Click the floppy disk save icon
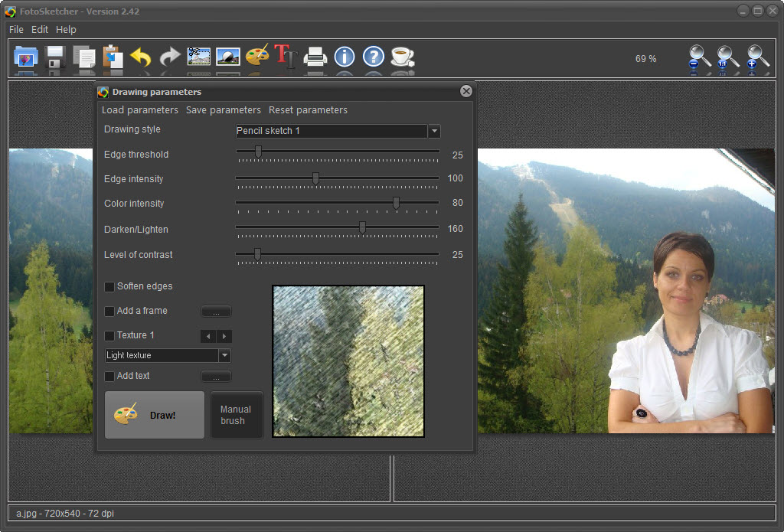784x532 pixels. coord(55,57)
